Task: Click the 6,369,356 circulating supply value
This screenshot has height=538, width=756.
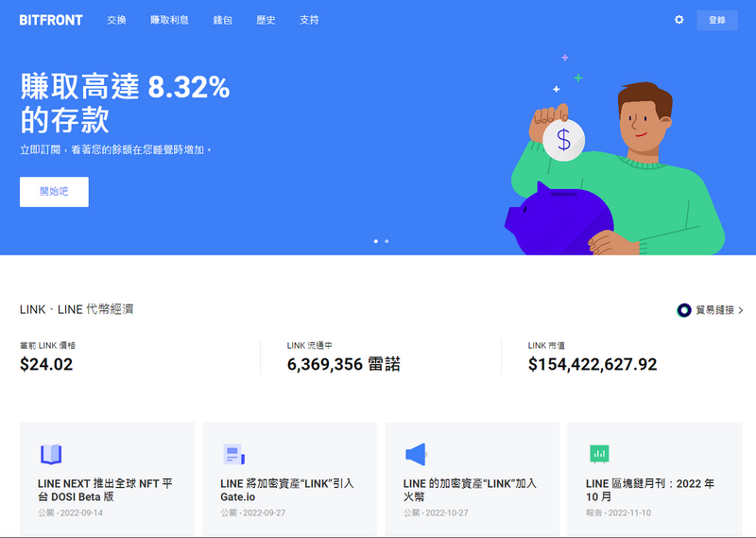Action: [x=344, y=364]
